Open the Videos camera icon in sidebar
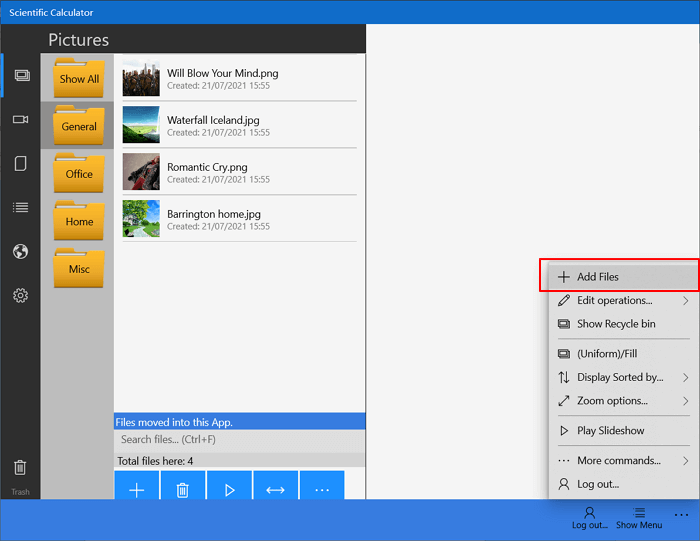The image size is (700, 541). 20,120
